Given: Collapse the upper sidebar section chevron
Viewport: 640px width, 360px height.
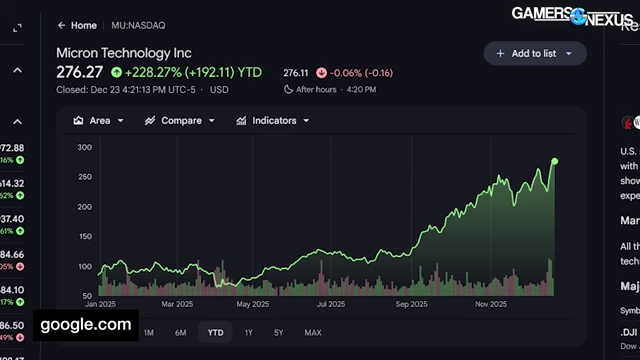Looking at the screenshot, I should click(18, 71).
